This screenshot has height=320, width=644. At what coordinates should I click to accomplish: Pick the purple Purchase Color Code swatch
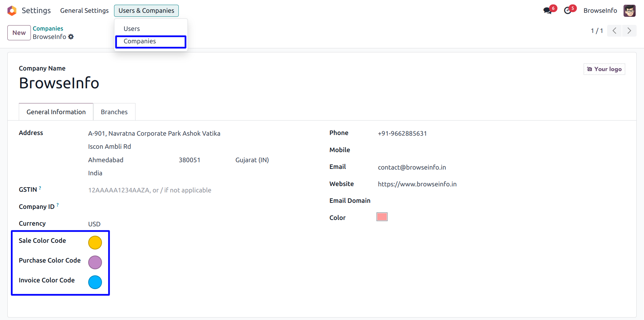pos(95,262)
